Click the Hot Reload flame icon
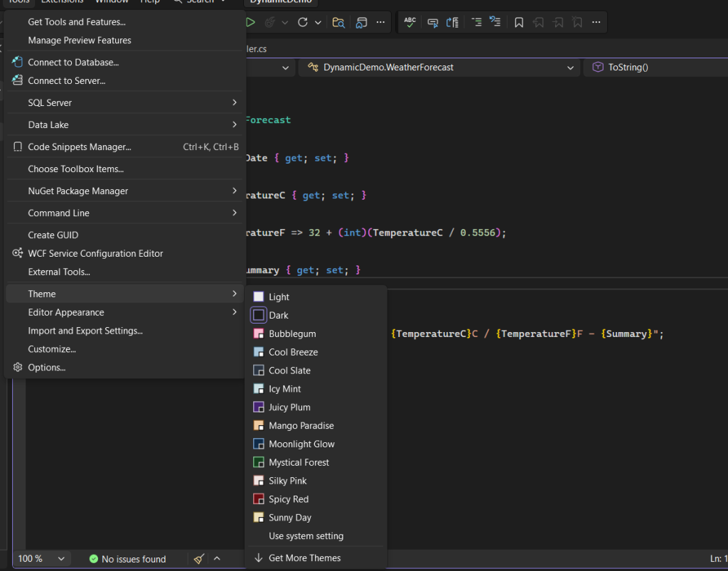Screen dimensions: 728x571 tap(269, 22)
